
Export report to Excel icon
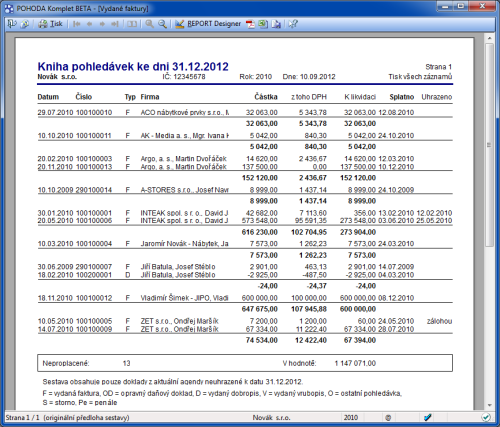(263, 24)
